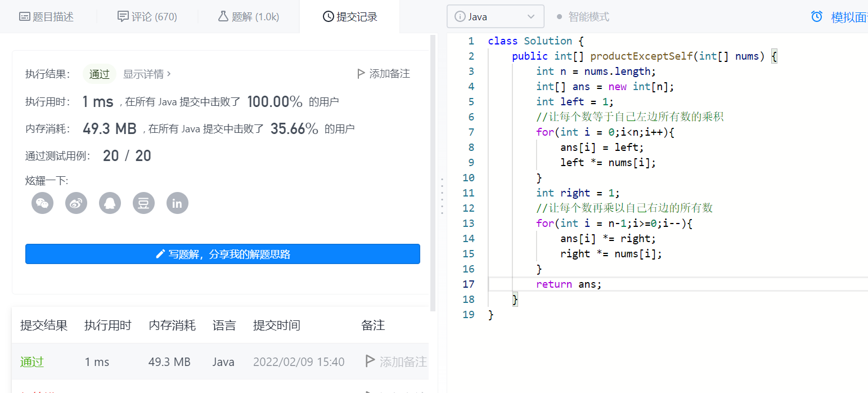This screenshot has height=393, width=868.
Task: Switch to 题目描述 tab
Action: click(47, 17)
